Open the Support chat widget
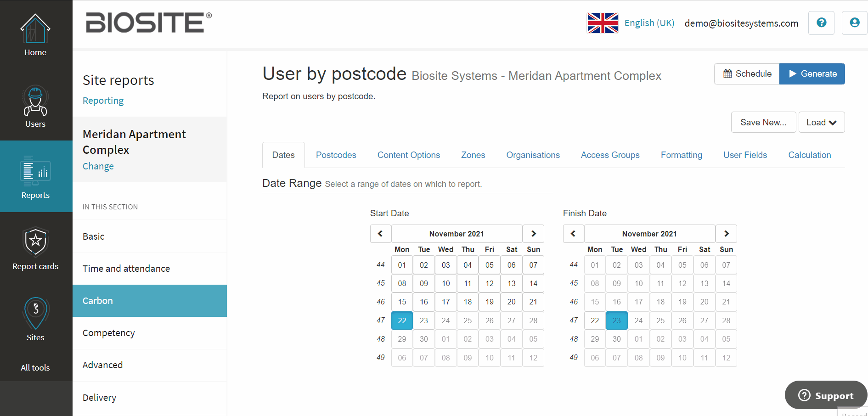This screenshot has width=868, height=416. [x=826, y=395]
